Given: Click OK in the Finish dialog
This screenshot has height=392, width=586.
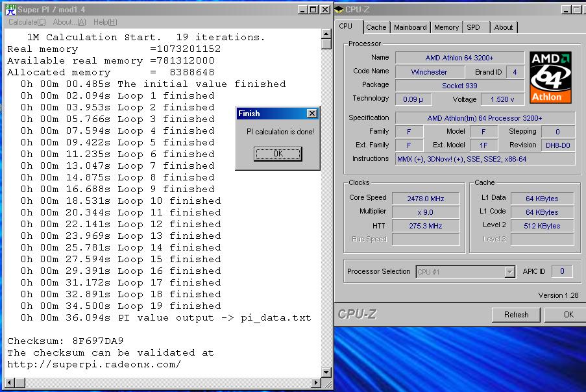Looking at the screenshot, I should [278, 154].
